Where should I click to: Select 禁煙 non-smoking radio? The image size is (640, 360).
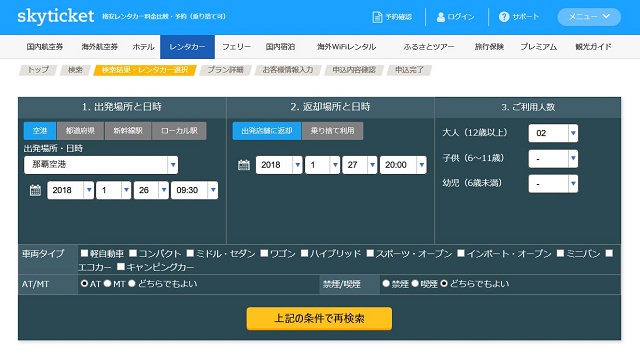pyautogui.click(x=386, y=283)
